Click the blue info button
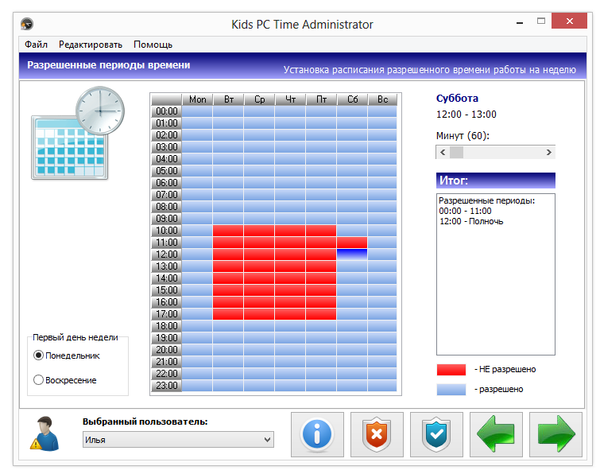The image size is (600, 474). [x=317, y=435]
